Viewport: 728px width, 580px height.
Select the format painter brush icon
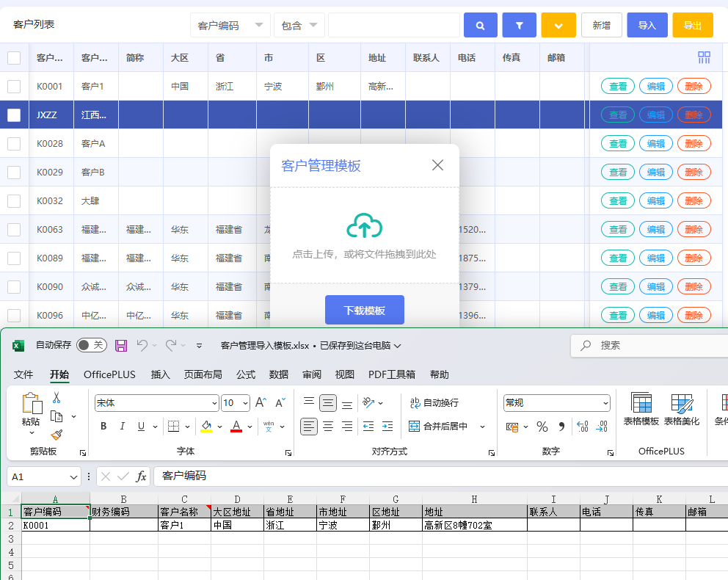coord(57,435)
